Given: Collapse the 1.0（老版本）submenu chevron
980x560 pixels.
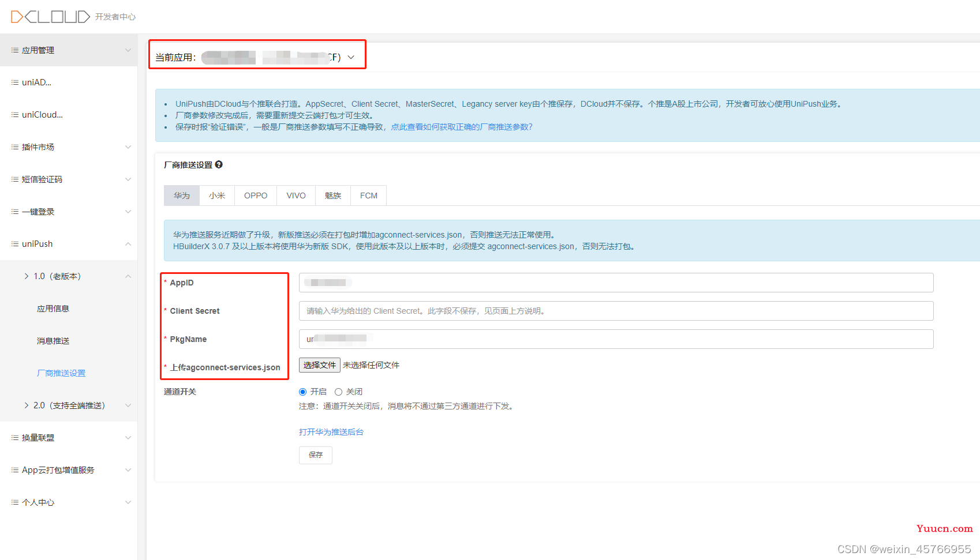Looking at the screenshot, I should pos(128,276).
